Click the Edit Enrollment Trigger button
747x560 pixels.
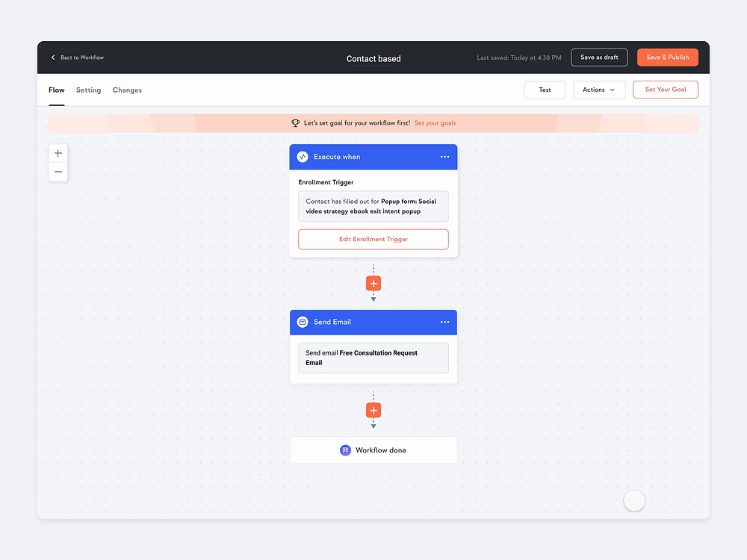click(373, 239)
